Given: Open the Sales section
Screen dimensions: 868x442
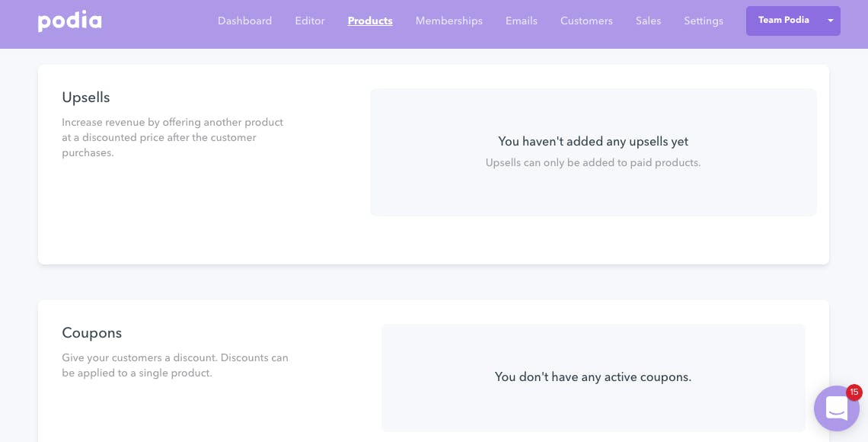Looking at the screenshot, I should (x=648, y=21).
